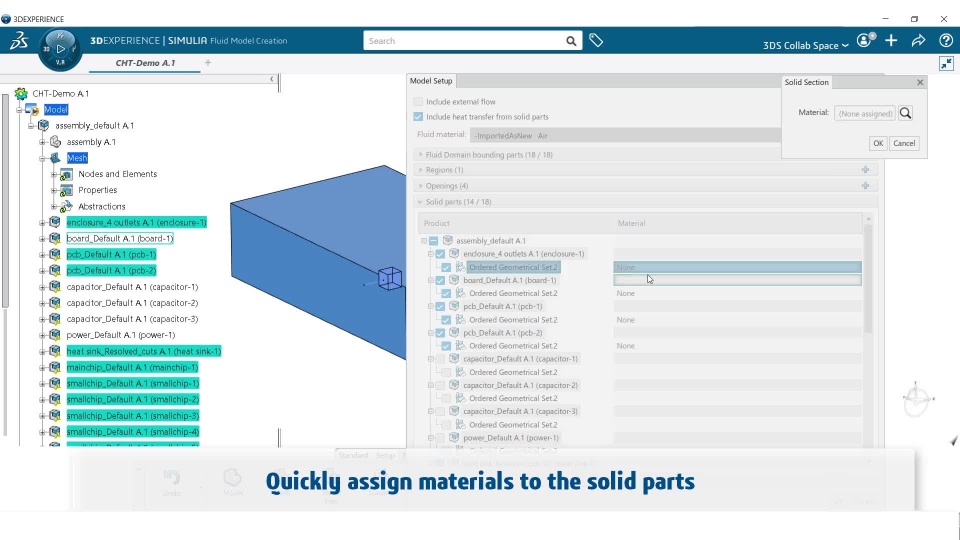Check capacitor_Default A.1 (capacitor-1) checkbox

[440, 359]
